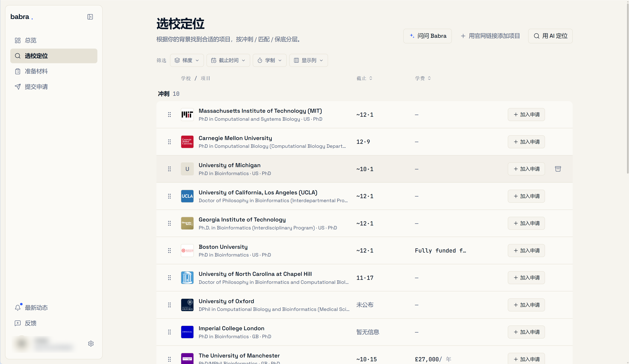Click the Boston University logo

[x=187, y=250]
